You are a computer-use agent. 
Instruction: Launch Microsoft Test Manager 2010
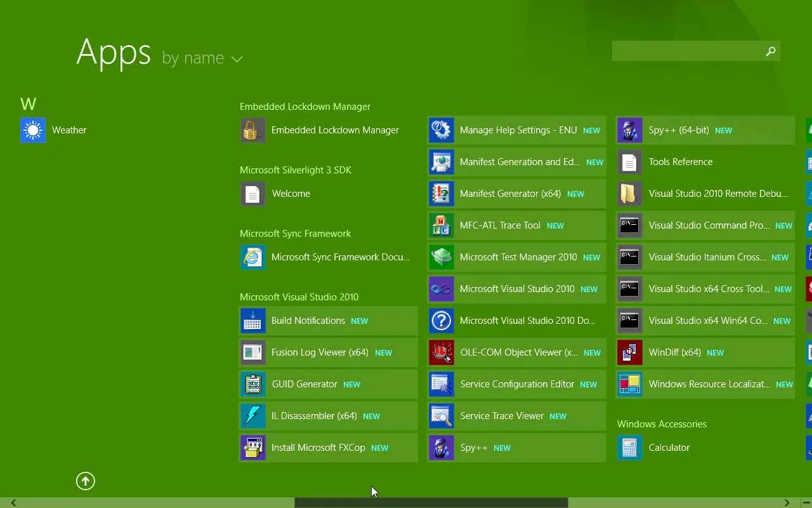click(x=517, y=257)
